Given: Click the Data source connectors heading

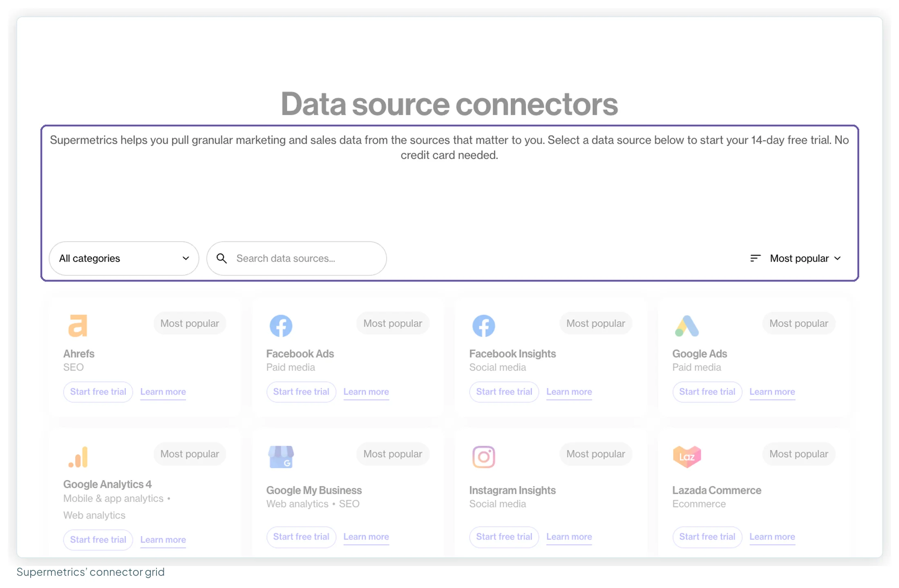Looking at the screenshot, I should (449, 104).
